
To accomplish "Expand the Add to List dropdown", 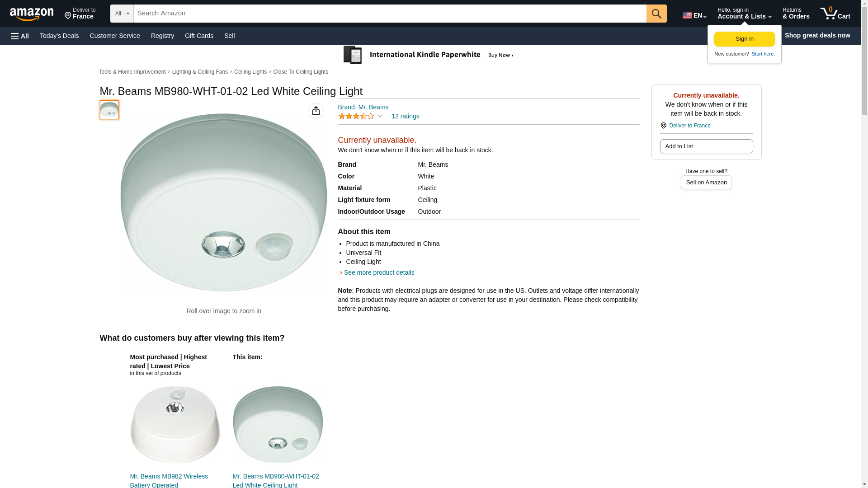I will (x=706, y=146).
